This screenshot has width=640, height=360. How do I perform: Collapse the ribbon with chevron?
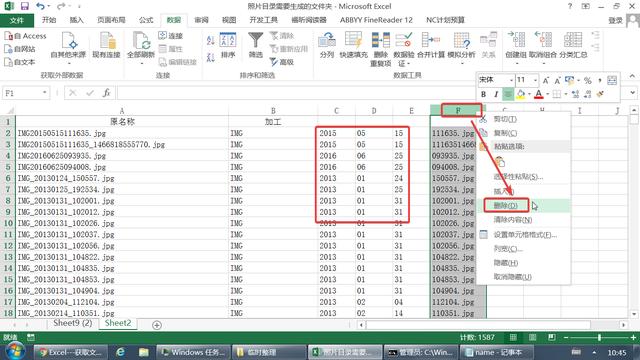click(x=632, y=76)
